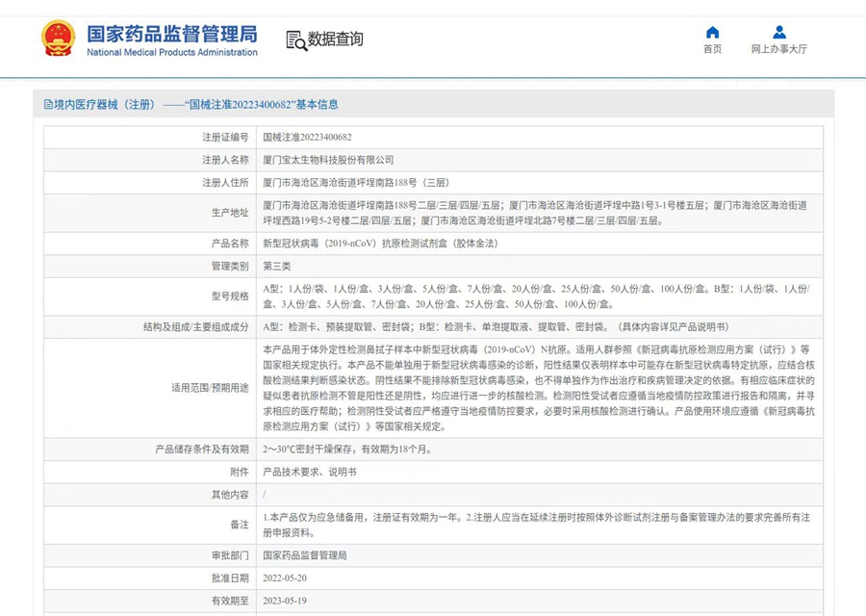
Task: Click the expiry date 2023-05-19
Action: pos(287,600)
